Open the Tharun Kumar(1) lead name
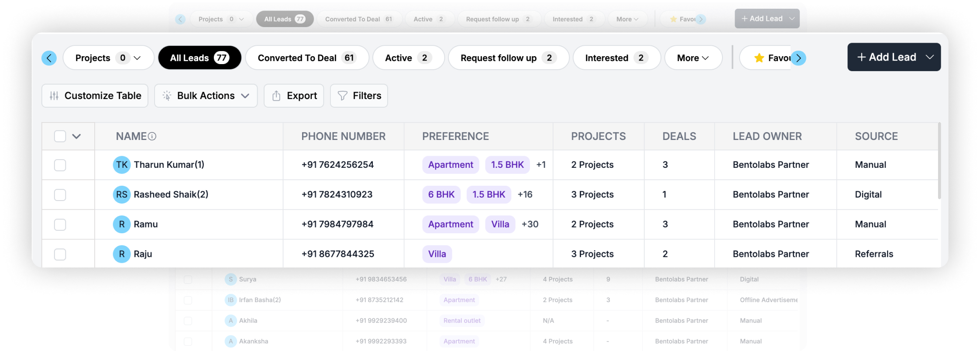Viewport: 980px width, 351px height. click(169, 165)
